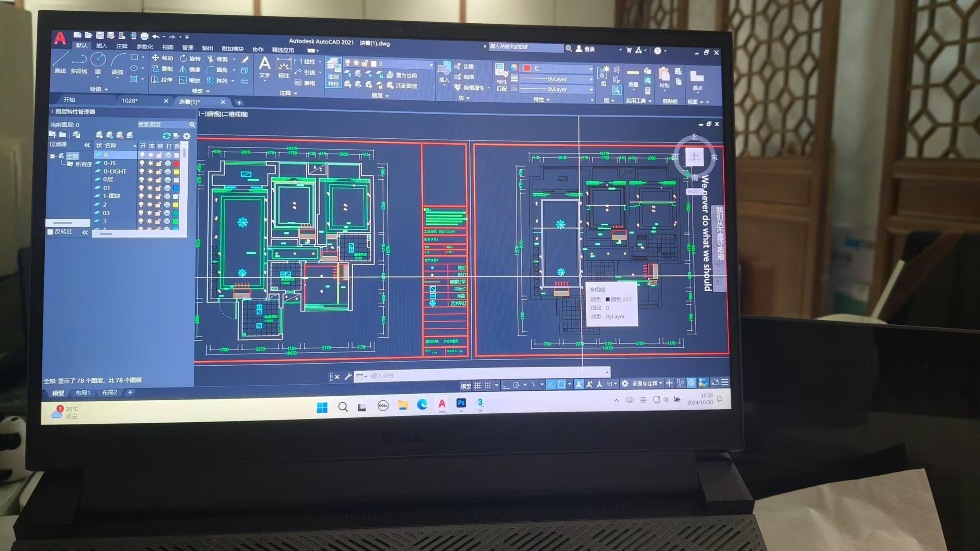Image resolution: width=980 pixels, height=551 pixels.
Task: Open the 红 object color dropdown
Action: 591,68
